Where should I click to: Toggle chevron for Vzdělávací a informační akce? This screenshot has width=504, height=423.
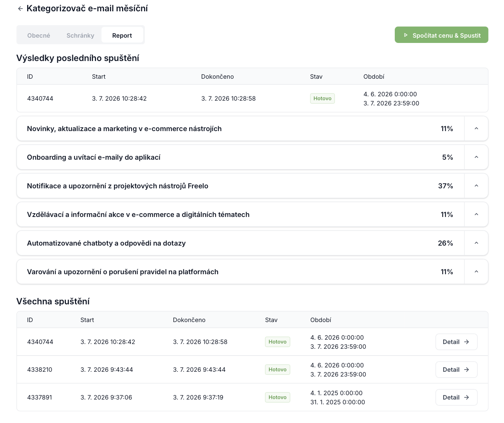point(476,215)
